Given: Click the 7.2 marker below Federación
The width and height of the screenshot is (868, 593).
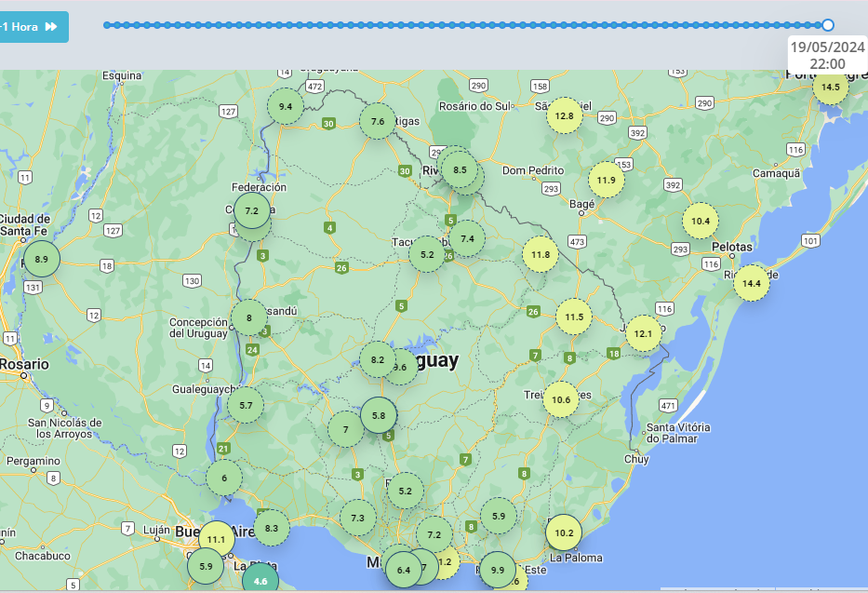Looking at the screenshot, I should (x=252, y=210).
